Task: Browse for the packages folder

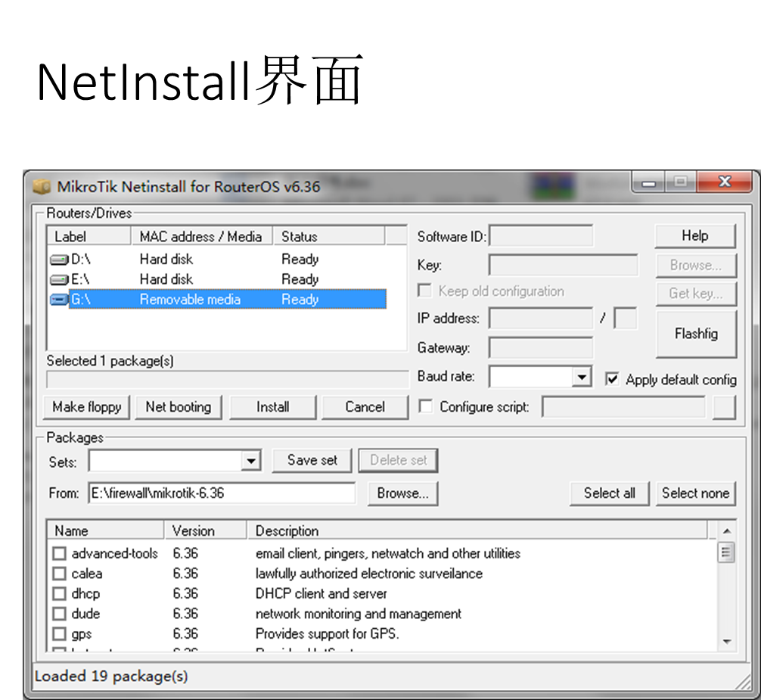Action: (402, 493)
